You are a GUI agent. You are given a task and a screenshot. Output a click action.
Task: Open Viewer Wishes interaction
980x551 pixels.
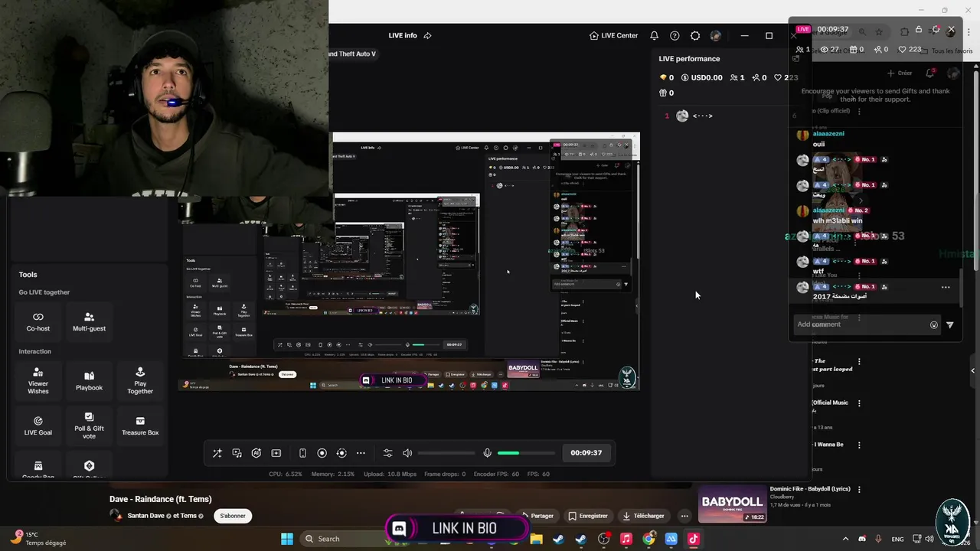(x=38, y=380)
